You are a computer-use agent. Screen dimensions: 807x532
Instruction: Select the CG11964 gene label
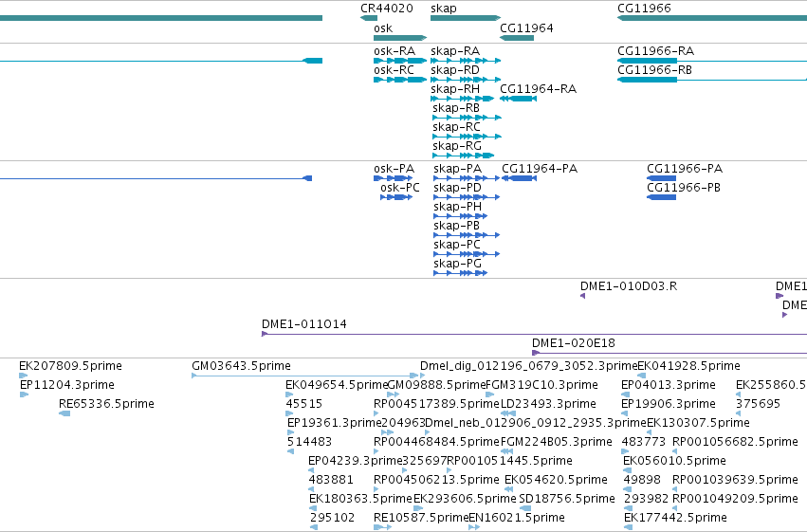[x=526, y=28]
